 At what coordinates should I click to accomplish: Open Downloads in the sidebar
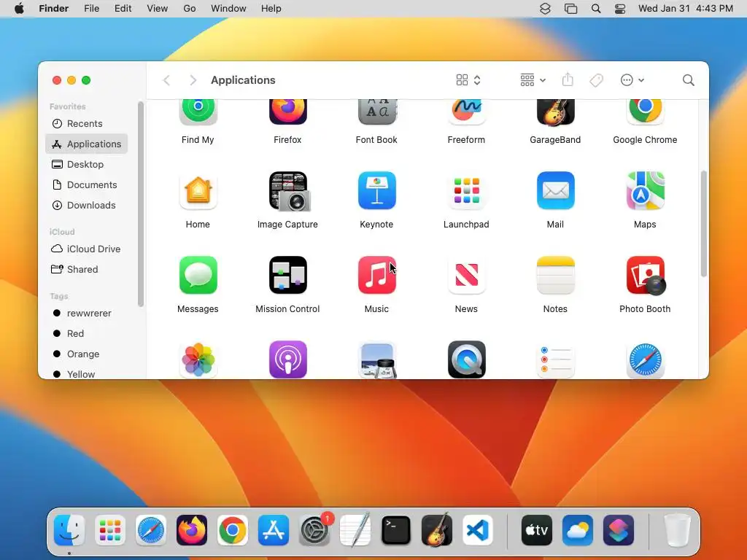tap(87, 205)
